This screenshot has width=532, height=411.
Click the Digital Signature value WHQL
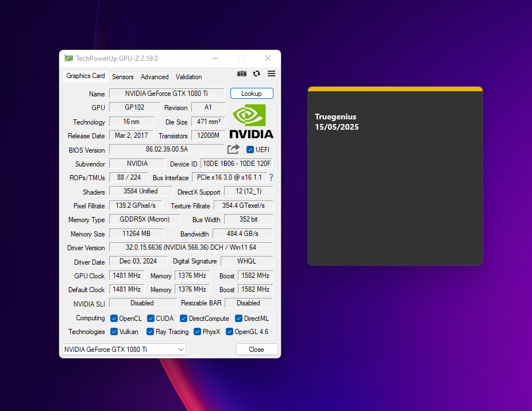[x=246, y=261]
